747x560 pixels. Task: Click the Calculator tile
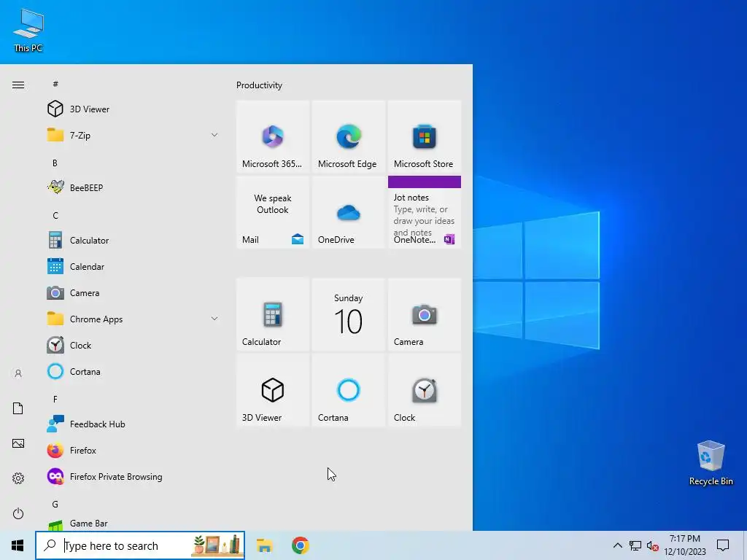273,315
